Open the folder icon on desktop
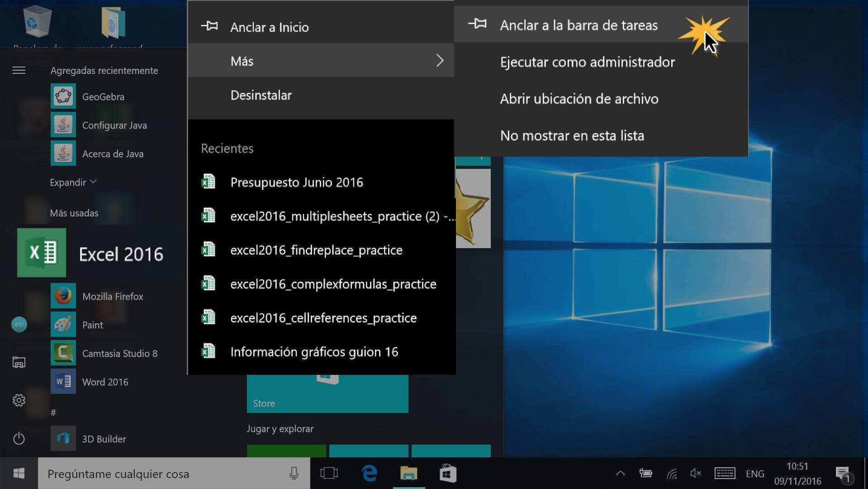The image size is (868, 489). pyautogui.click(x=113, y=22)
